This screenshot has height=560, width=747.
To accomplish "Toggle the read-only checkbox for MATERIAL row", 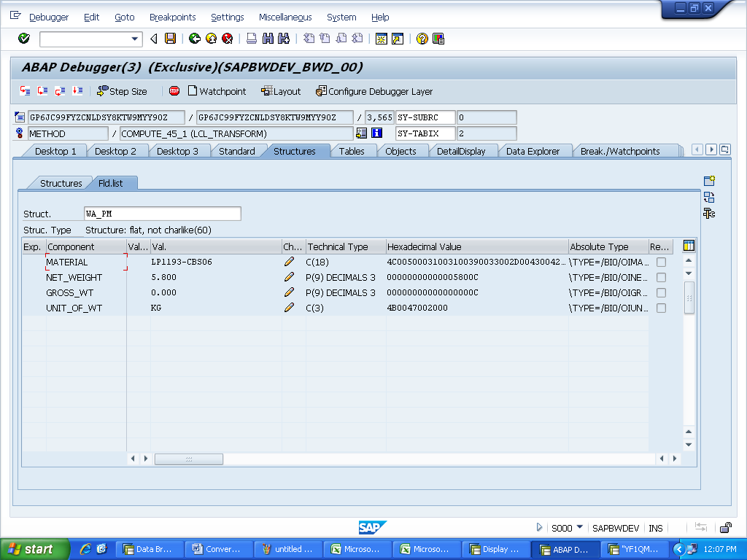I will coord(661,262).
